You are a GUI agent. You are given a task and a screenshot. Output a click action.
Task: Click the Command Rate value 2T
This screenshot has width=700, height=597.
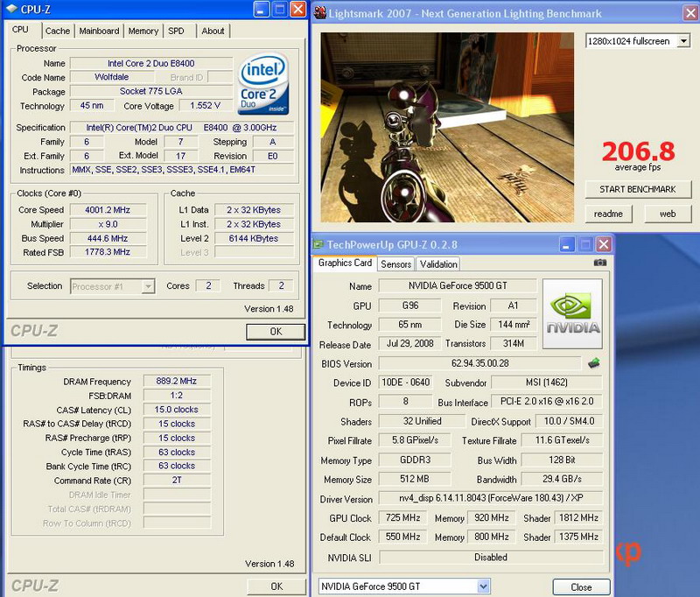coord(177,480)
